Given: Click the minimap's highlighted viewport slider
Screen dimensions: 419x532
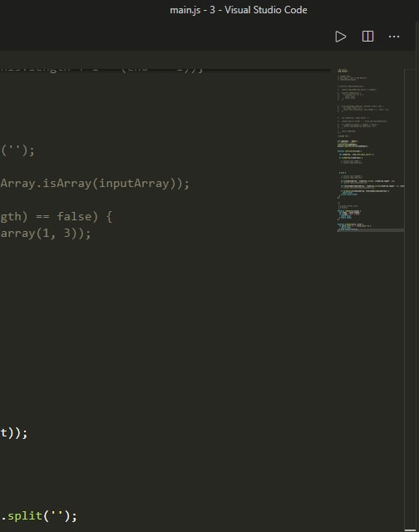Looking at the screenshot, I should click(371, 230).
